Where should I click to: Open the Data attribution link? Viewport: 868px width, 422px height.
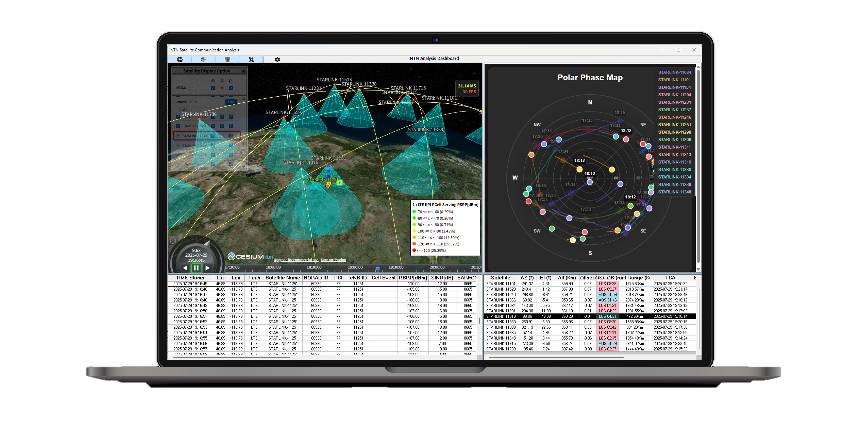[333, 260]
